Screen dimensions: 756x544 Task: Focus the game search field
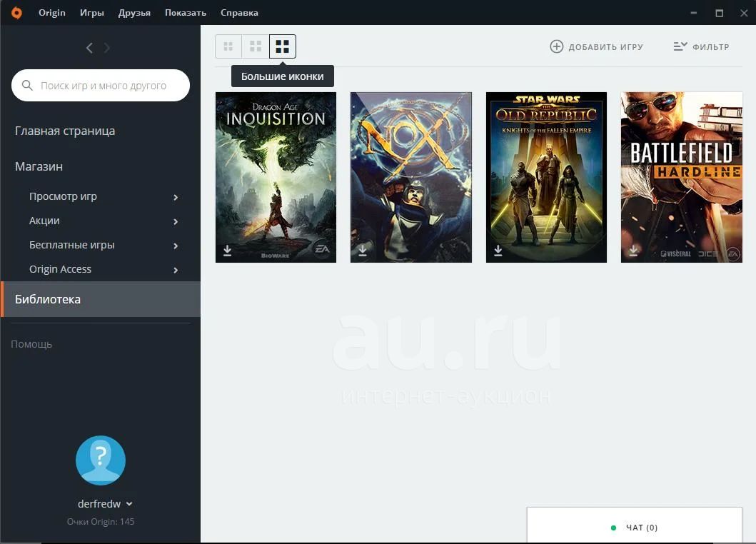[101, 86]
